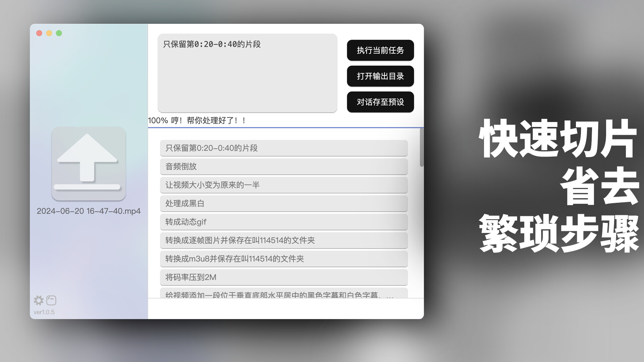Select preset 转换成逐帧图片并保存在叫114514的文件夹
The width and height of the screenshot is (644, 362).
tap(284, 240)
